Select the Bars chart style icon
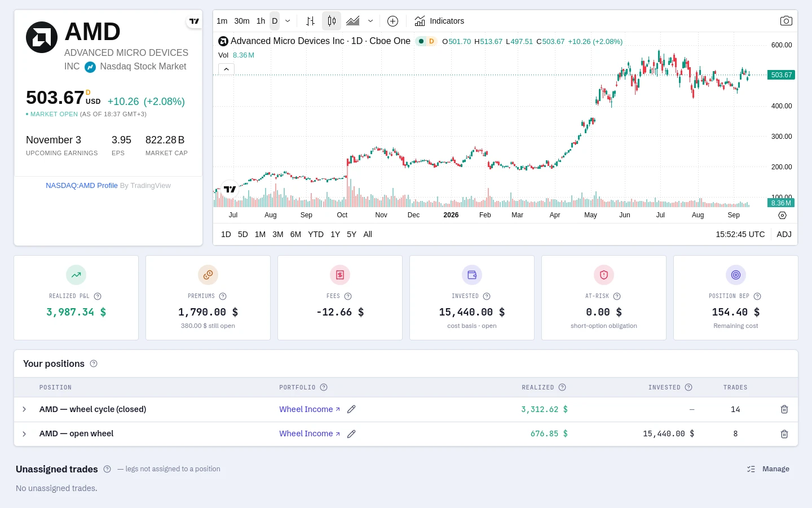This screenshot has width=812, height=508. pyautogui.click(x=310, y=21)
